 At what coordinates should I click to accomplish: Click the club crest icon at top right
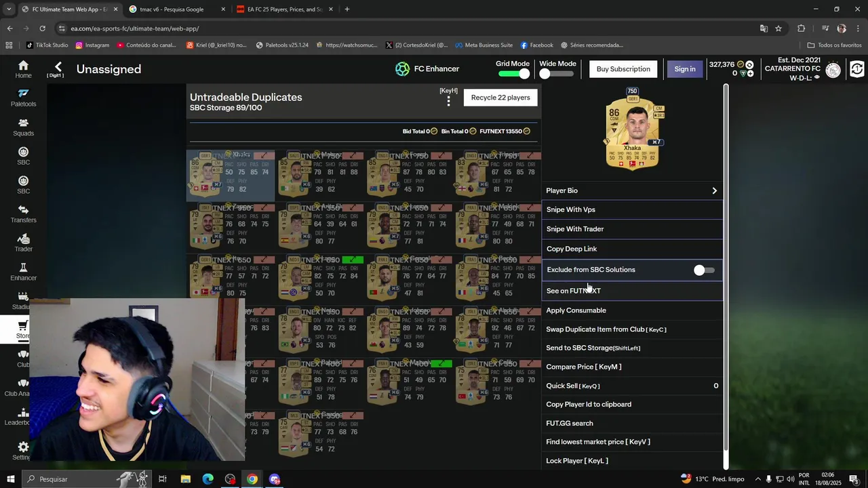point(833,69)
